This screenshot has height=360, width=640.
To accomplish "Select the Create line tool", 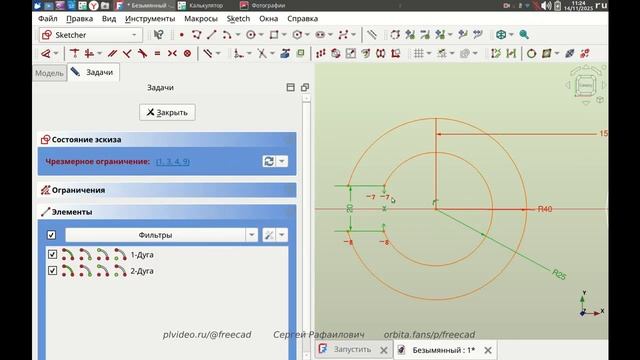I will [x=211, y=35].
